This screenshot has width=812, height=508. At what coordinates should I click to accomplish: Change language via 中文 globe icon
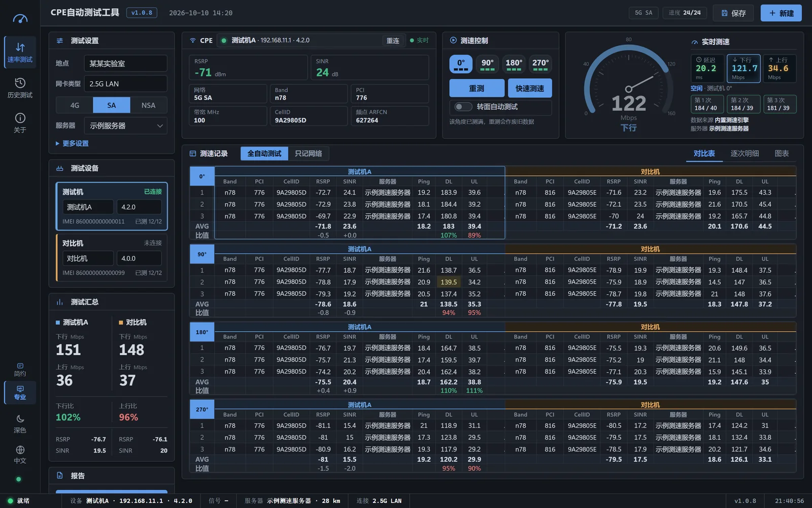coord(20,454)
